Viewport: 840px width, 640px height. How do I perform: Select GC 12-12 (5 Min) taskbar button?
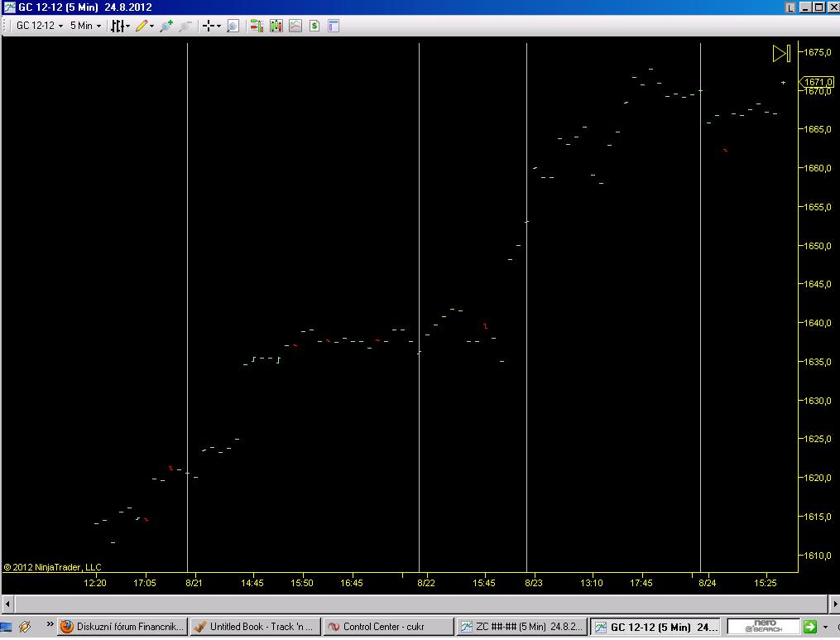[655, 627]
